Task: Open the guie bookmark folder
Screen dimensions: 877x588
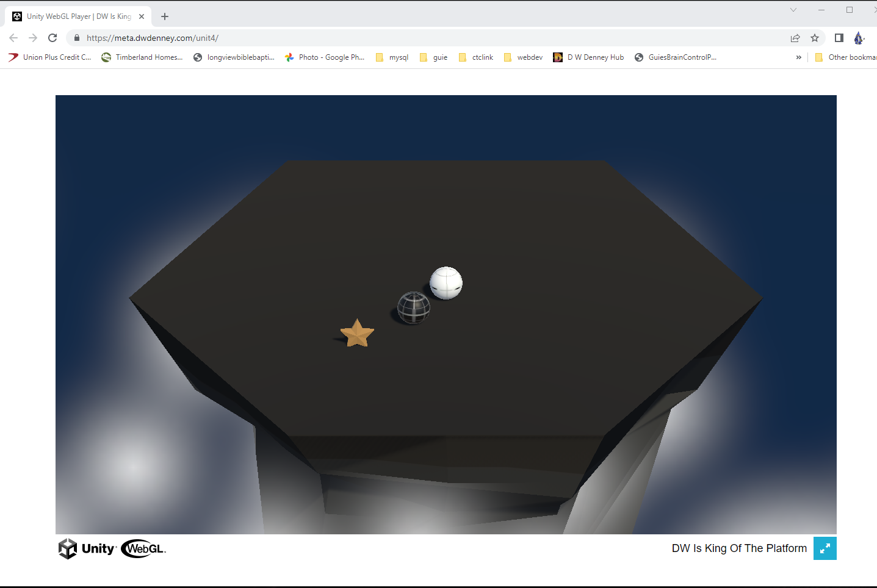Action: [x=434, y=57]
